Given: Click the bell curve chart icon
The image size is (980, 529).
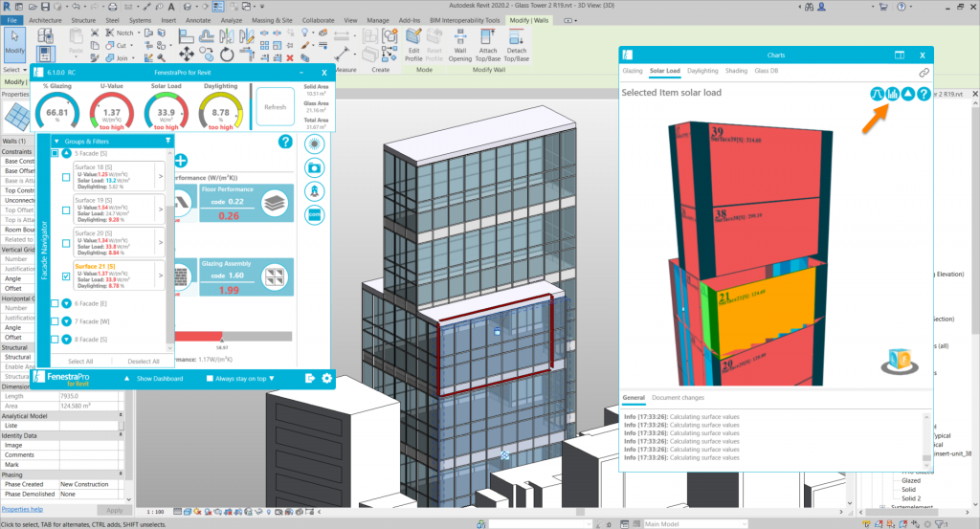Looking at the screenshot, I should (x=877, y=95).
